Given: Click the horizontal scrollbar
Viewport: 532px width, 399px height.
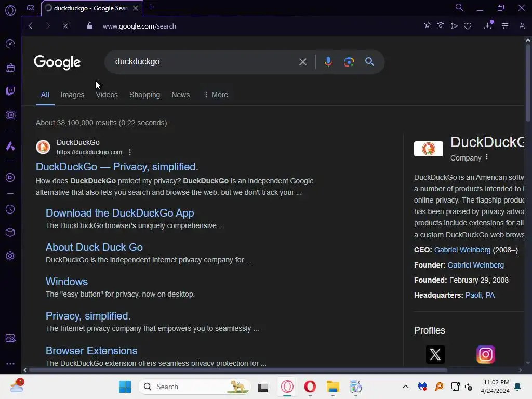Looking at the screenshot, I should [x=237, y=370].
